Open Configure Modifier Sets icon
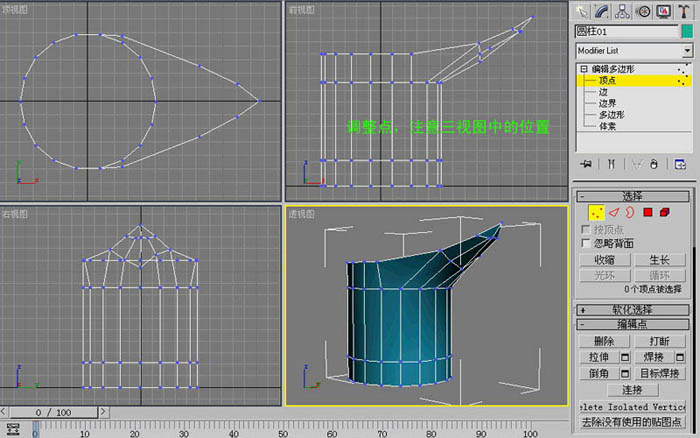 pos(680,164)
